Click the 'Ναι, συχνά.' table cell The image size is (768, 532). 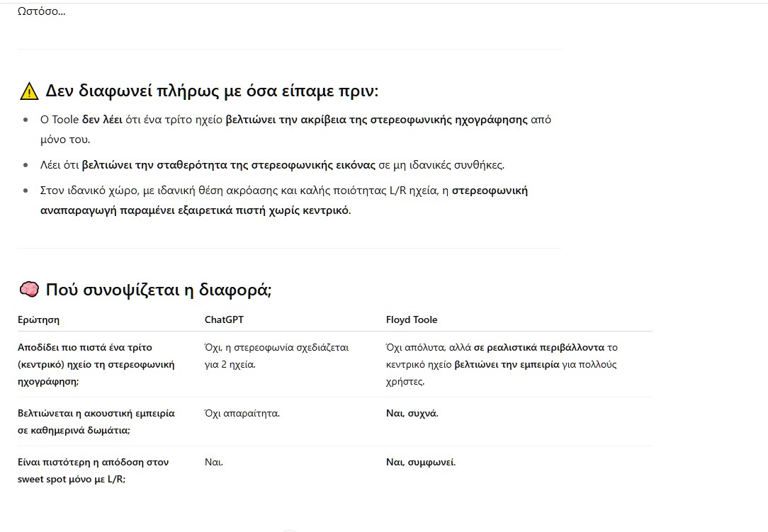pyautogui.click(x=412, y=413)
